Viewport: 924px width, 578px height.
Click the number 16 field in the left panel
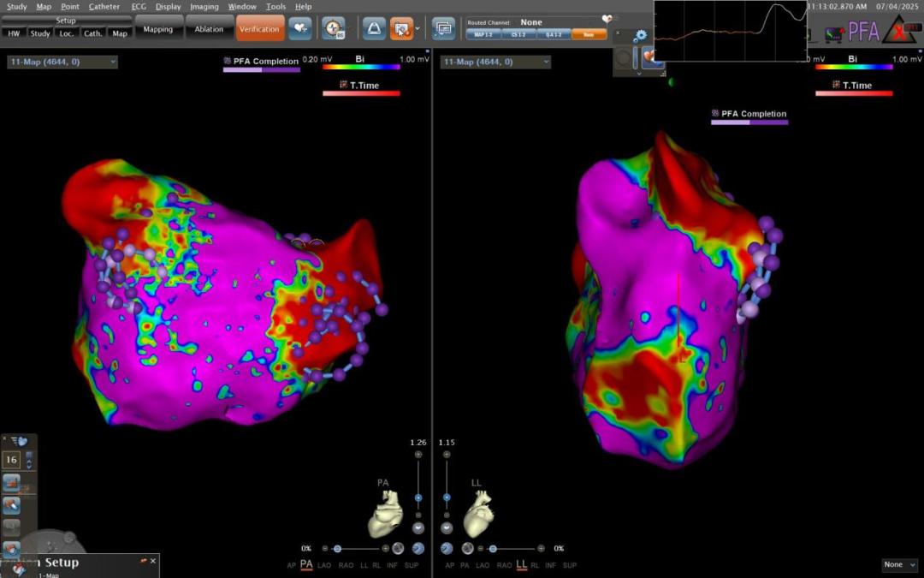12,460
